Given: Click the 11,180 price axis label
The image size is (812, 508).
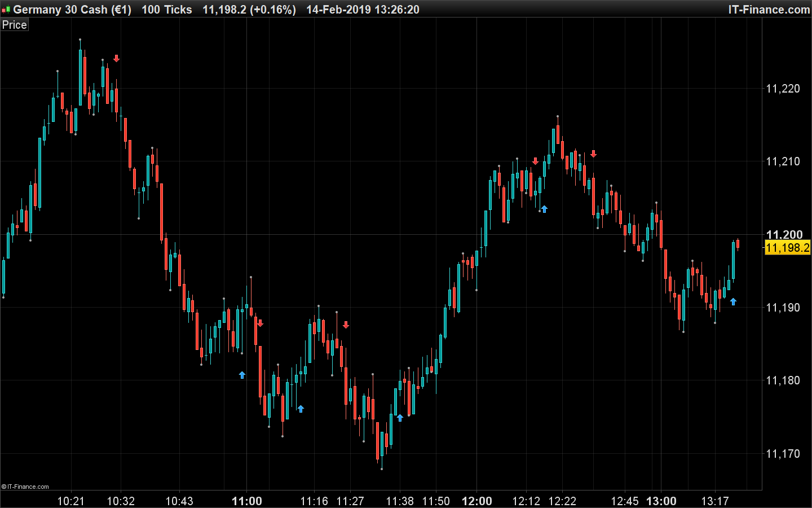Looking at the screenshot, I should [x=783, y=380].
